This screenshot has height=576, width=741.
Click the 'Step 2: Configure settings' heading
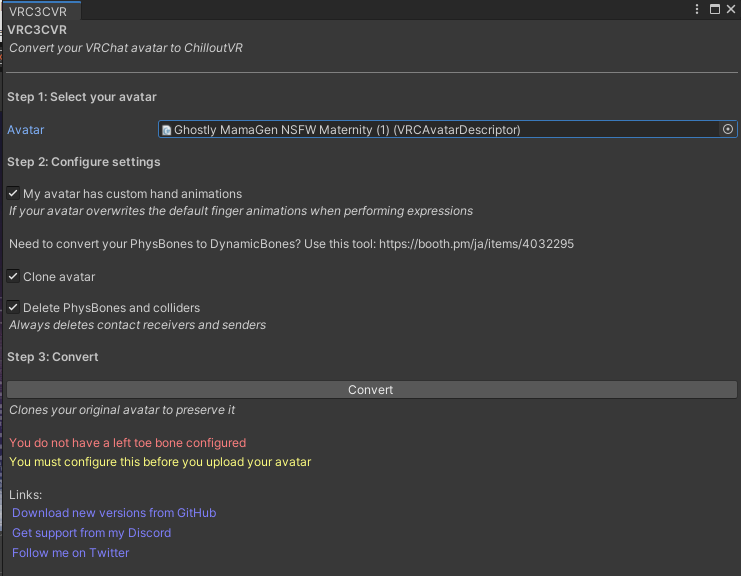84,162
